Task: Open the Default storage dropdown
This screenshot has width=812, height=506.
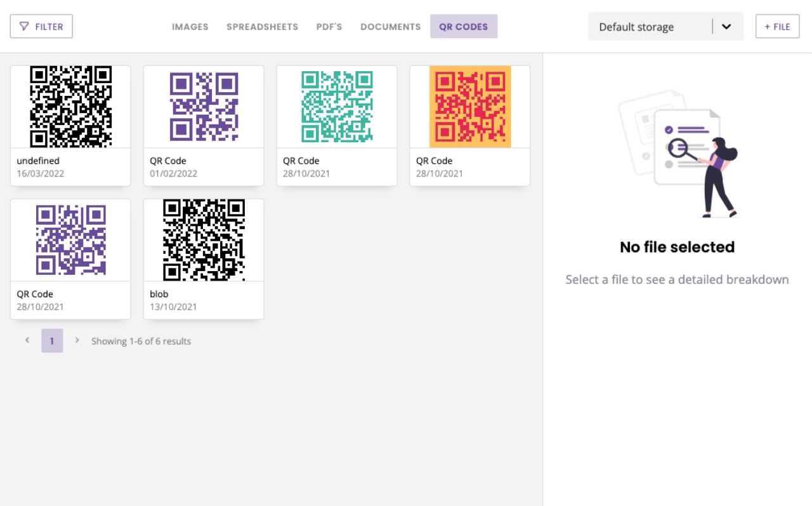Action: [x=665, y=27]
